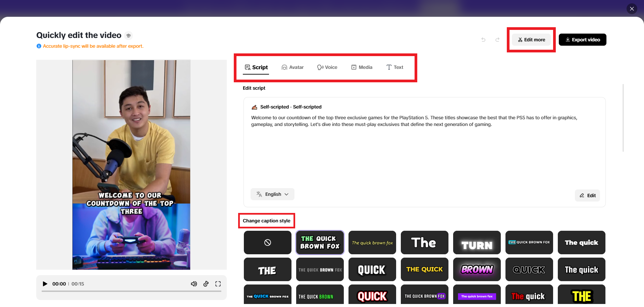The image size is (644, 307).
Task: Mute the video preview volume
Action: click(x=194, y=284)
